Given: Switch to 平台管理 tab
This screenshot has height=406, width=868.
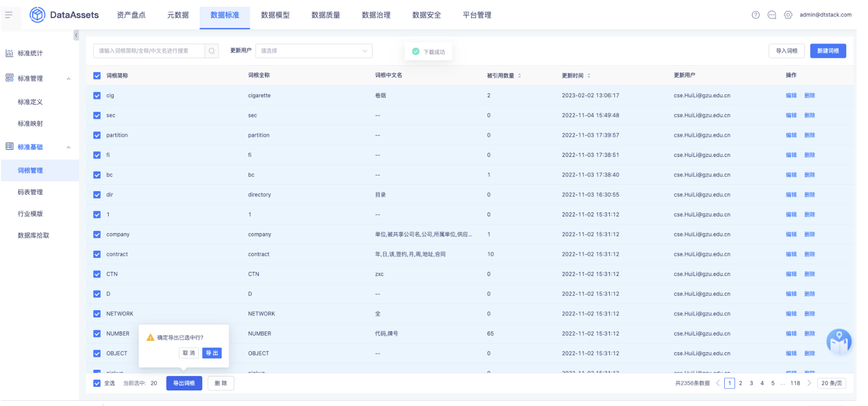Looking at the screenshot, I should [477, 15].
